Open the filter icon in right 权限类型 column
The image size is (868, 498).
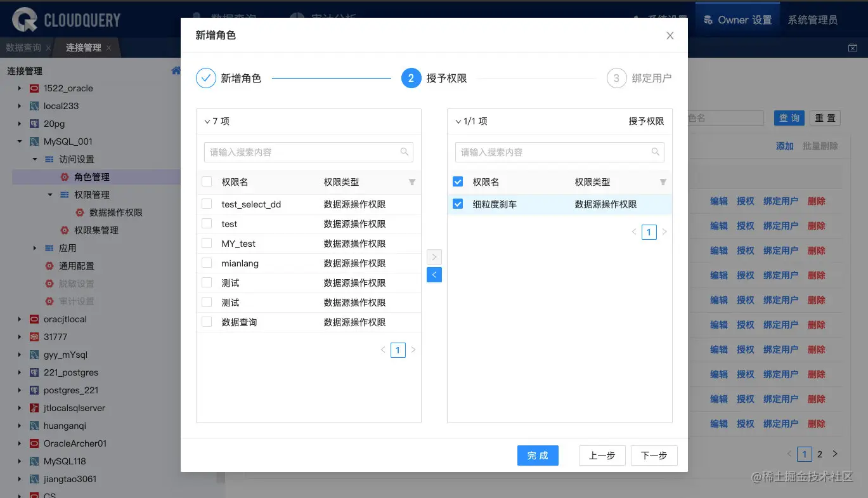click(x=663, y=182)
